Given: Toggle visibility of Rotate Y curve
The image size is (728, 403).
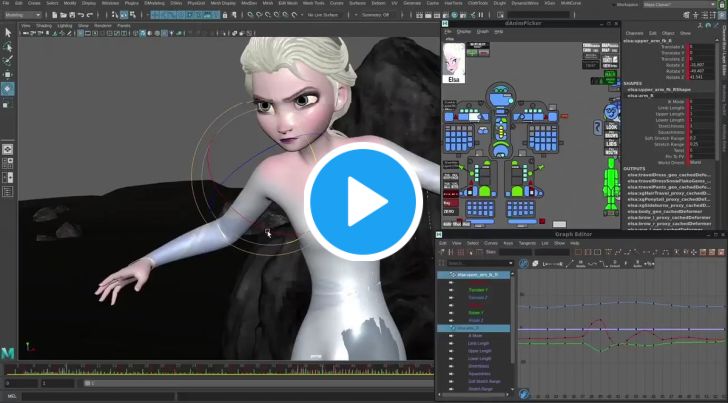Looking at the screenshot, I should [x=451, y=313].
